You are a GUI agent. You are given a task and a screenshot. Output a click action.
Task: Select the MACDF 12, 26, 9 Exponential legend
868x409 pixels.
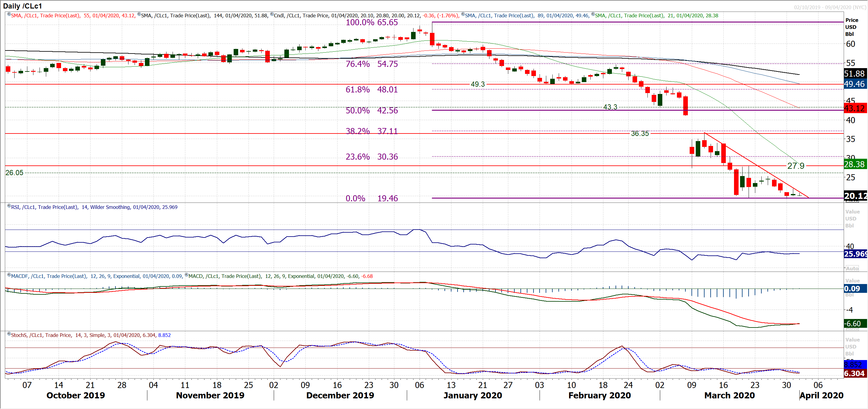[x=97, y=276]
